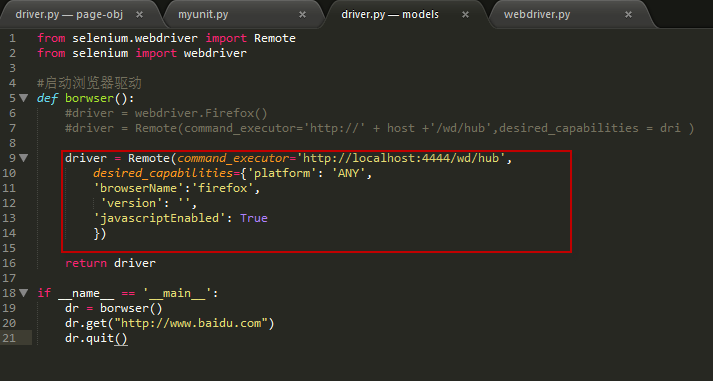Viewport: 713px width, 381px height.
Task: Click desired_capabilities on line 10
Action: pos(163,173)
